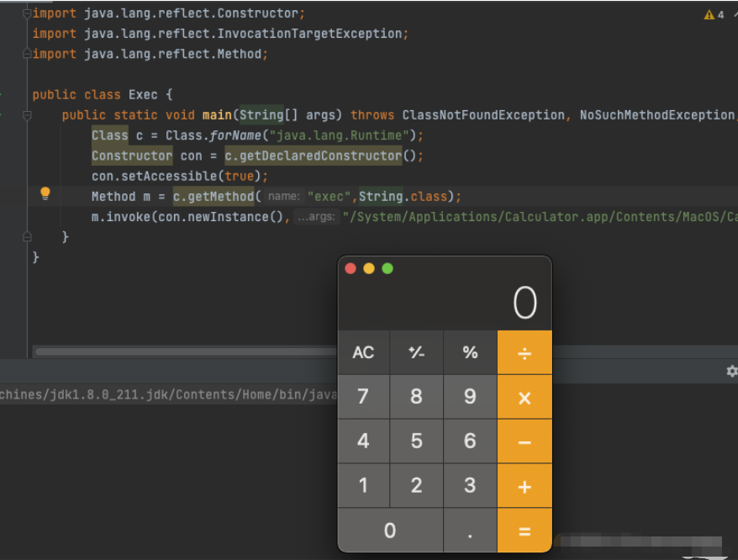Click the 4 key on Calculator

pos(363,441)
